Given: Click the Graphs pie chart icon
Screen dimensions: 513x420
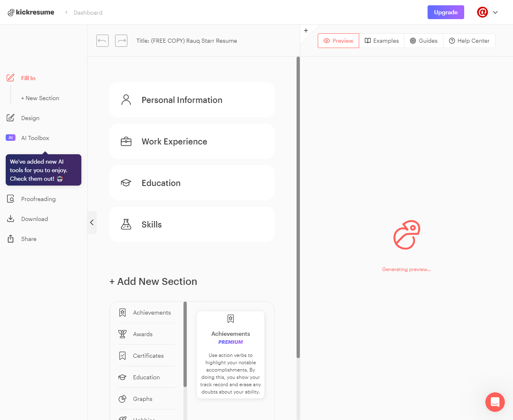Looking at the screenshot, I should click(x=122, y=399).
